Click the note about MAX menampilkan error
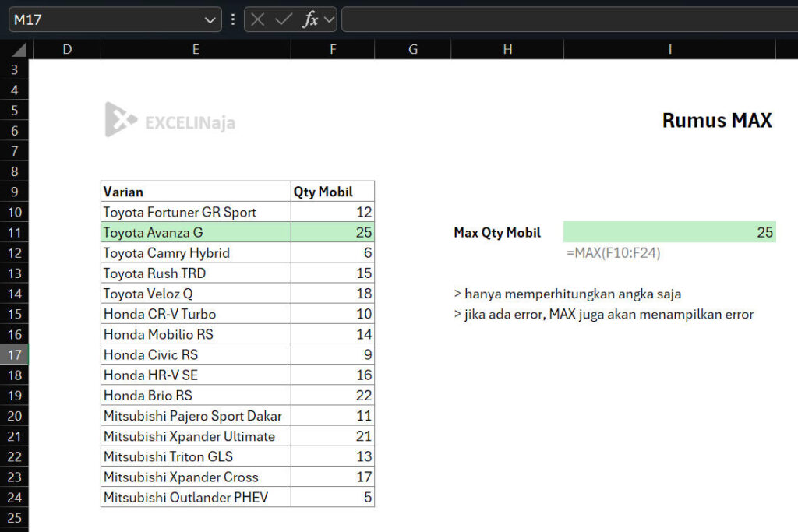 coord(604,315)
